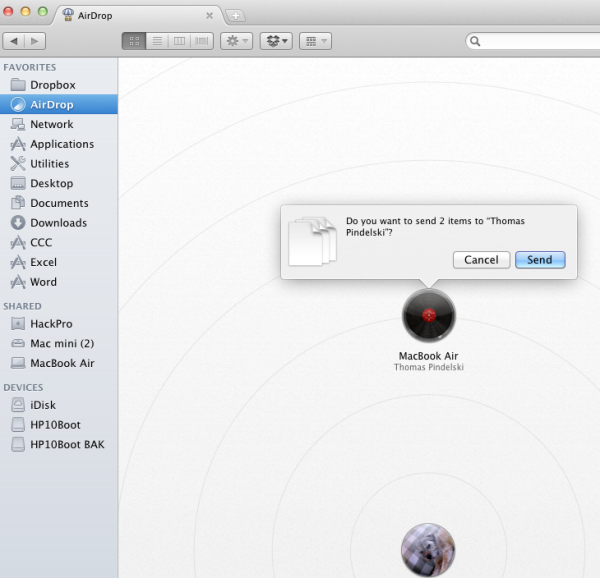The image size is (600, 578).
Task: Click the HP10Boot BAK drive icon
Action: (x=18, y=444)
